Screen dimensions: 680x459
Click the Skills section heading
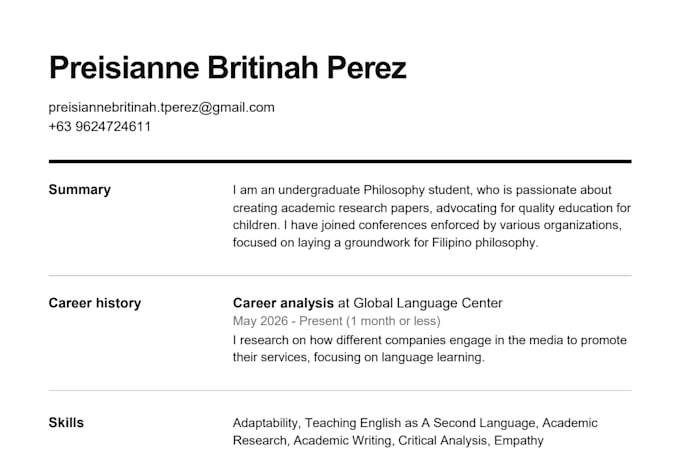tap(66, 423)
